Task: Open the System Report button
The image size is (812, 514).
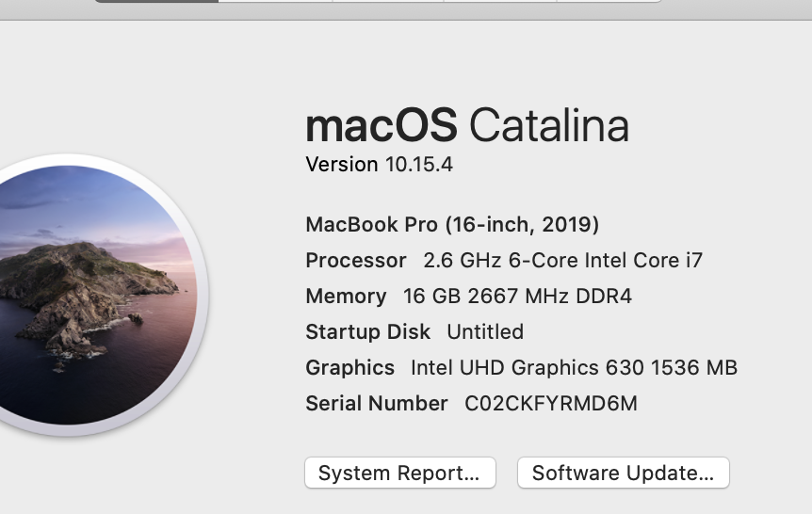Action: coord(399,473)
